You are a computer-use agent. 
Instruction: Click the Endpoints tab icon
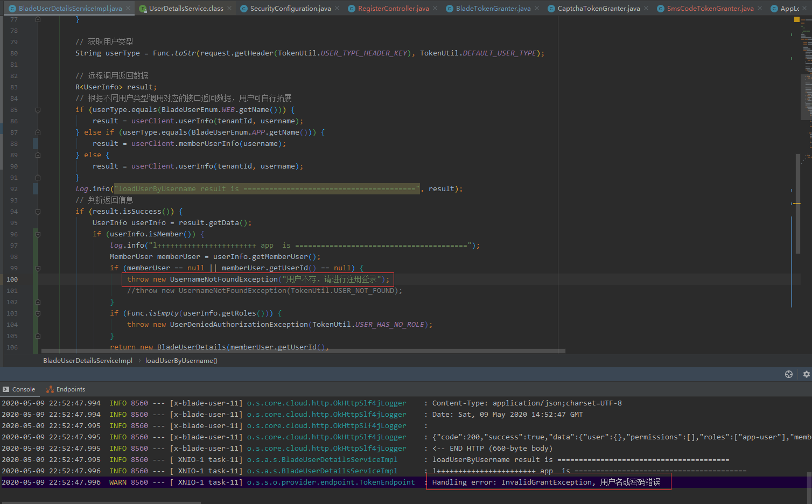(x=50, y=389)
